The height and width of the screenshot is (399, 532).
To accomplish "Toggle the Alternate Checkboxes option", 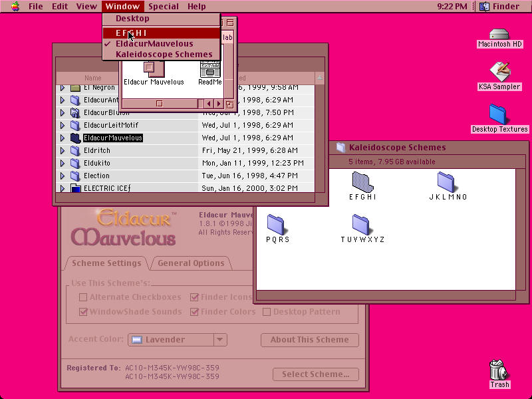I will pyautogui.click(x=82, y=297).
